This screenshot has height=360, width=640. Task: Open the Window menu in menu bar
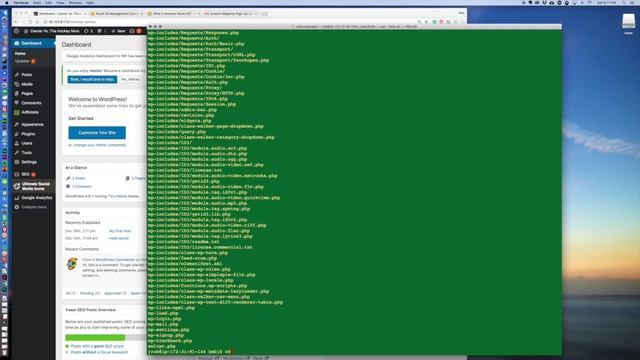(x=75, y=2)
